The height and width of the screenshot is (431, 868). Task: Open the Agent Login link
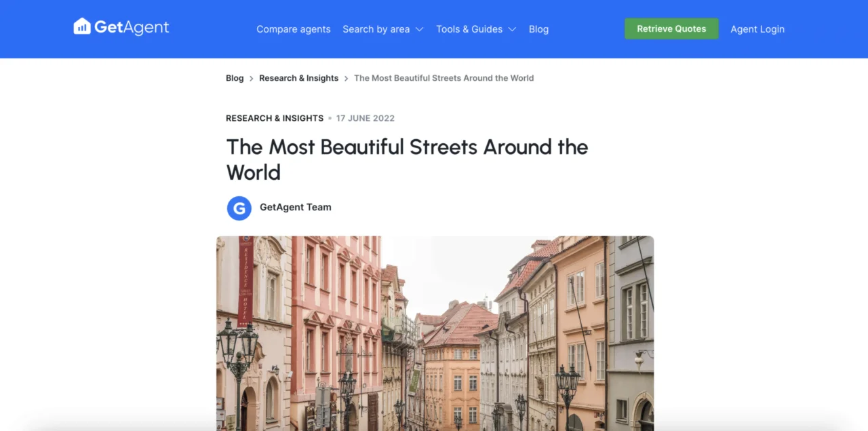[x=757, y=29]
